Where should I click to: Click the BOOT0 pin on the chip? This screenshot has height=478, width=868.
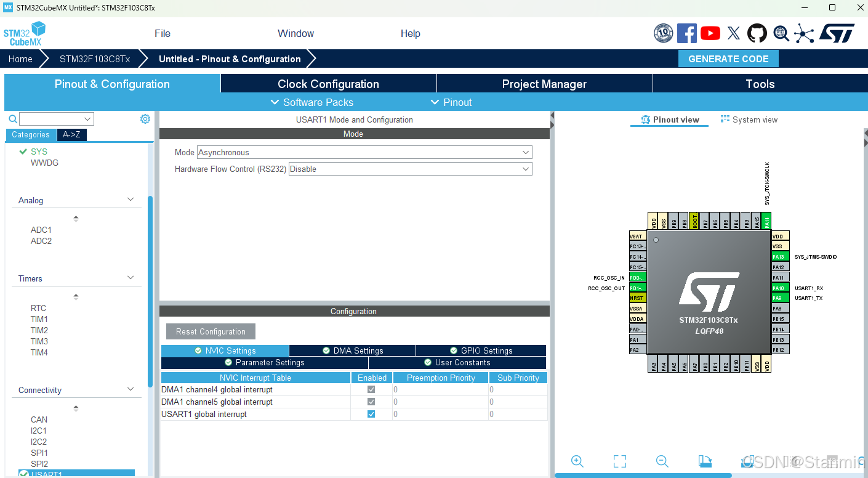point(694,222)
